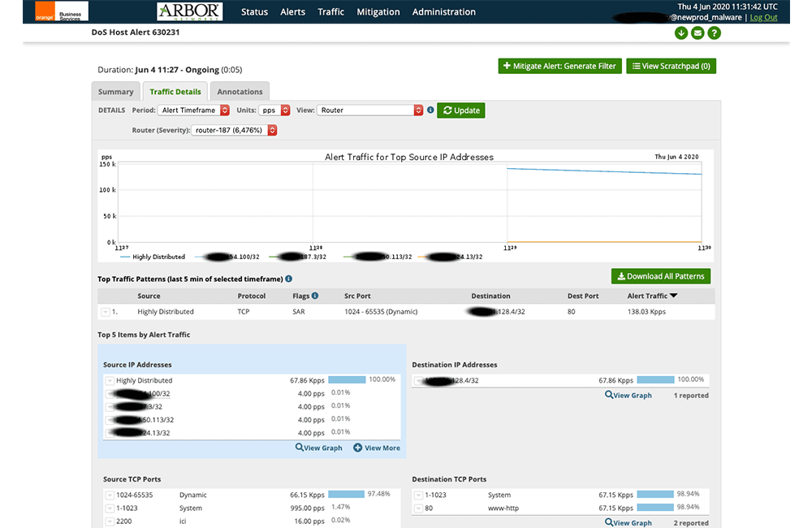The width and height of the screenshot is (812, 528).
Task: Open the Units pps dropdown
Action: click(x=274, y=110)
